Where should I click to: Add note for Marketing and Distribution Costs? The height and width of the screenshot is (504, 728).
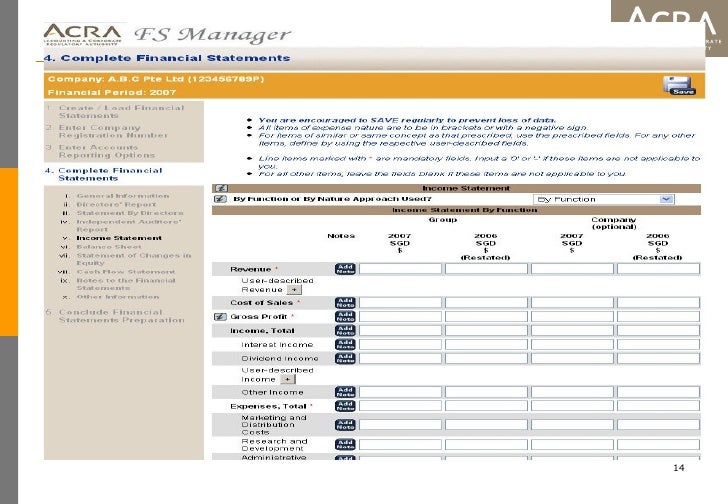(x=345, y=425)
